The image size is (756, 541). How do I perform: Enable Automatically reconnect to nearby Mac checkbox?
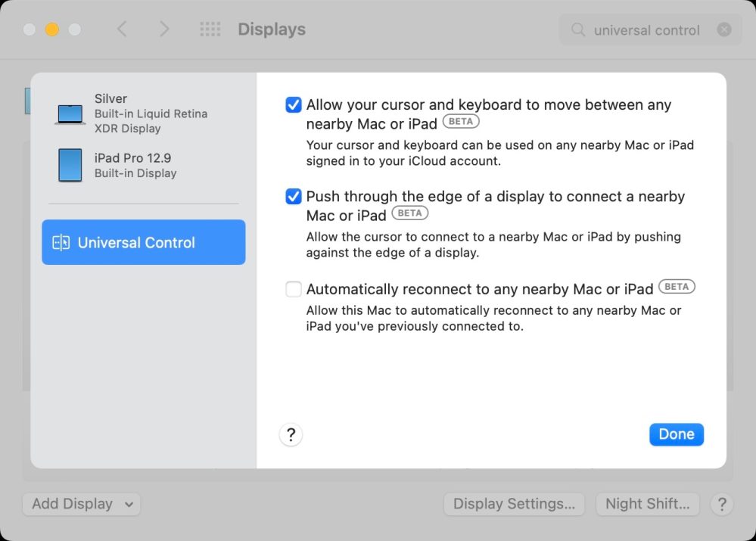tap(294, 289)
